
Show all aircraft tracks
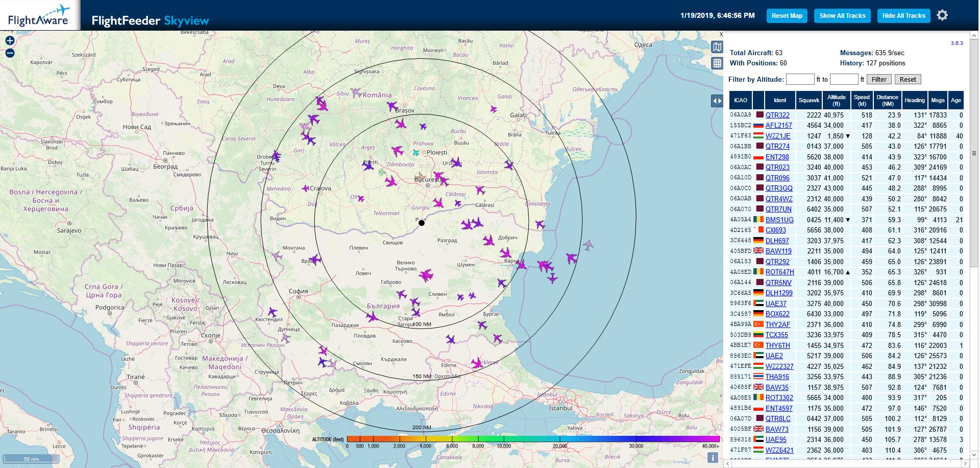[842, 16]
